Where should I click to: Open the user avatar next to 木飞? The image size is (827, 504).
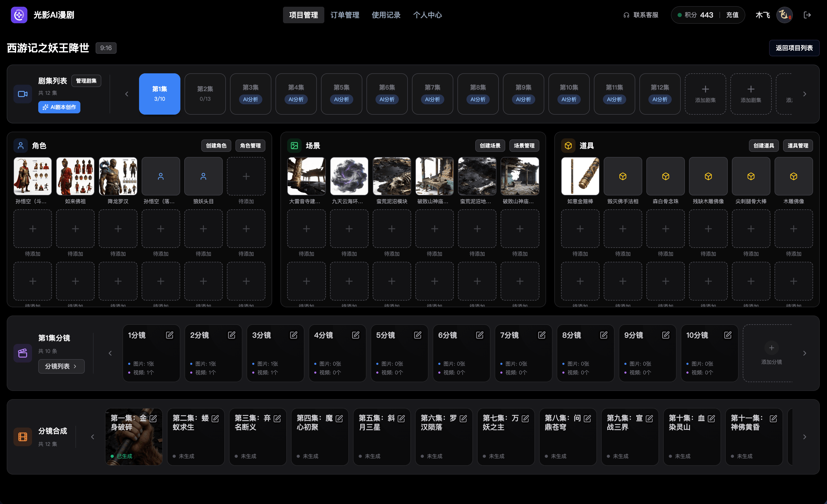tap(784, 15)
